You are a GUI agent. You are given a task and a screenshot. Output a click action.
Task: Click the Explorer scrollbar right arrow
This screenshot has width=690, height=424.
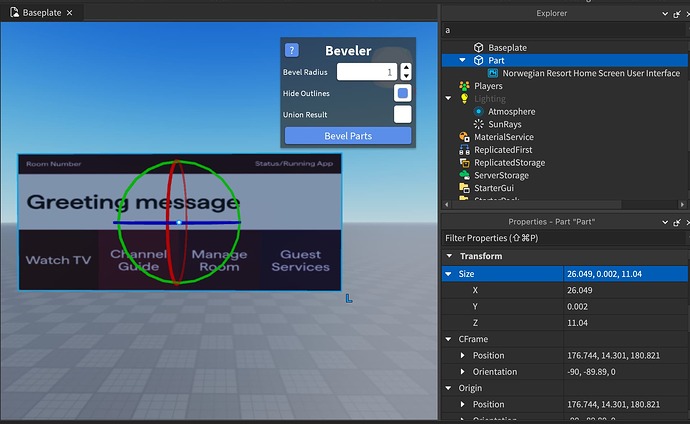[682, 205]
